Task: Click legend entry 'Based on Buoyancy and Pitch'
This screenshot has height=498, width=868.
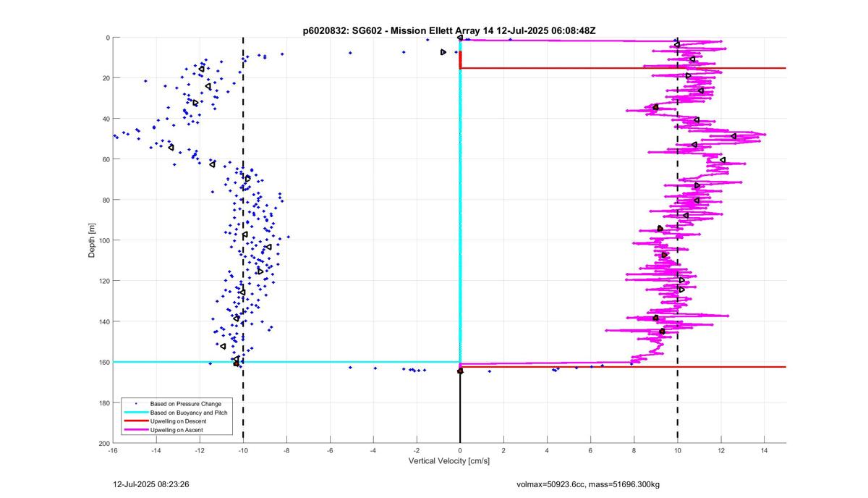Action: (188, 412)
